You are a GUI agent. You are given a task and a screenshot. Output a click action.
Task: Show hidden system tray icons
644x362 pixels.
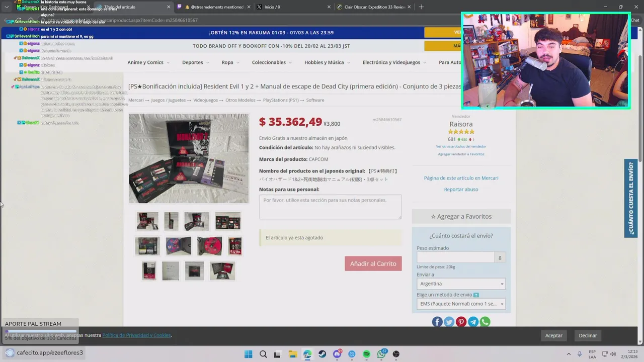click(x=569, y=354)
